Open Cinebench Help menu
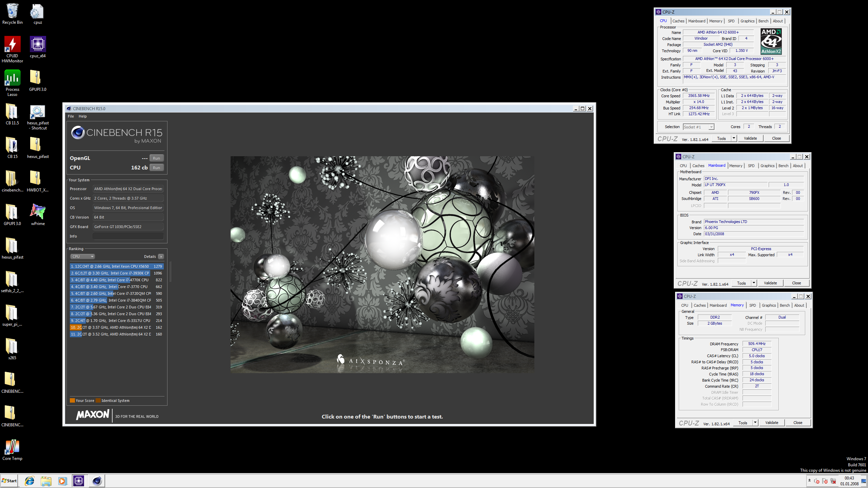 82,116
